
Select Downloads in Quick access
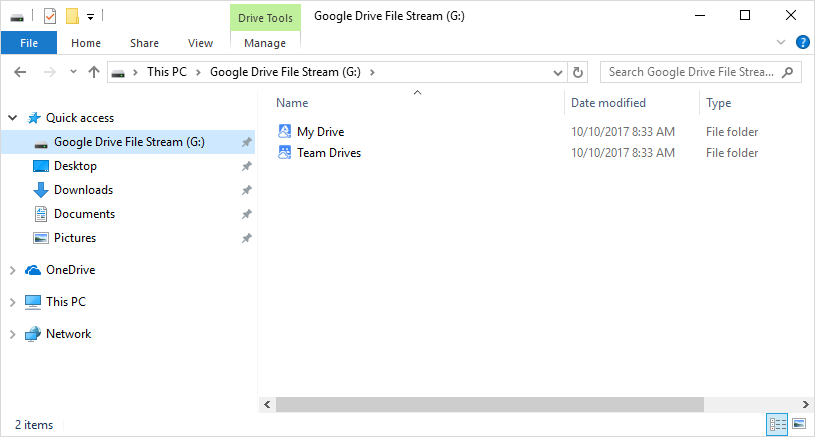[x=83, y=190]
